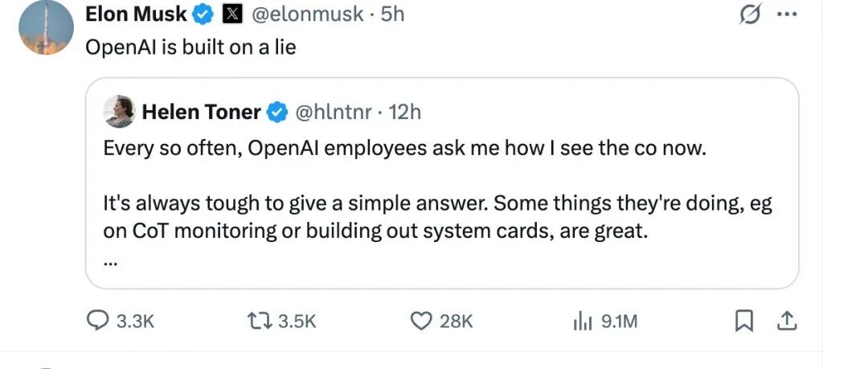Like the post with heart icon

point(422,321)
